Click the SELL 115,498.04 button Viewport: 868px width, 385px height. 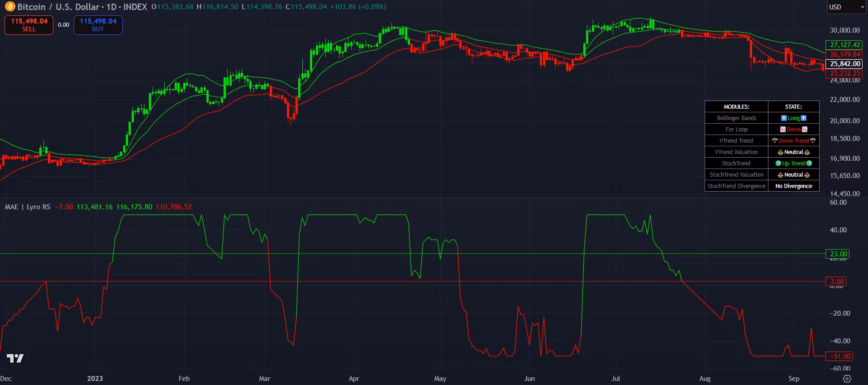[29, 25]
